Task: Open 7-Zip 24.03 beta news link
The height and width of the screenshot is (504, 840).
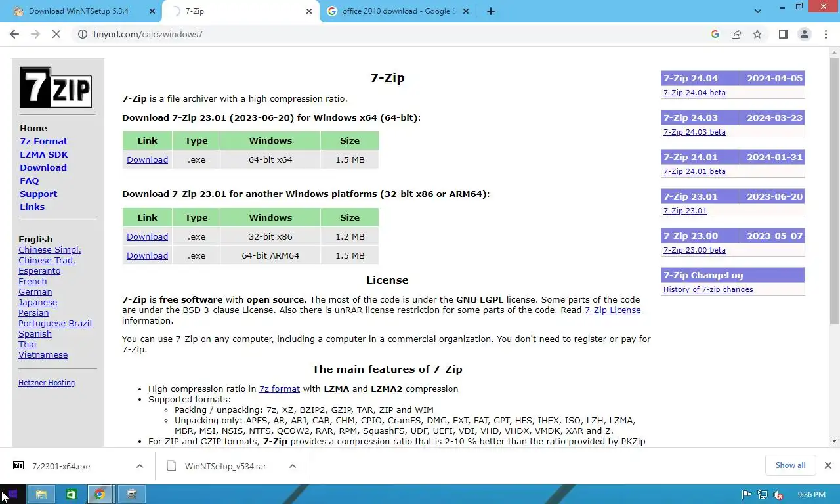Action: coord(694,132)
